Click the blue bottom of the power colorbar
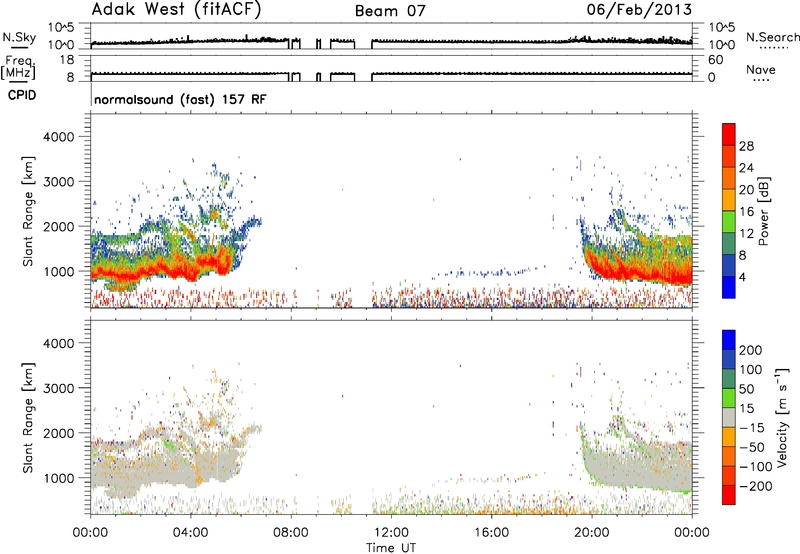The width and height of the screenshot is (800, 554). 729,287
